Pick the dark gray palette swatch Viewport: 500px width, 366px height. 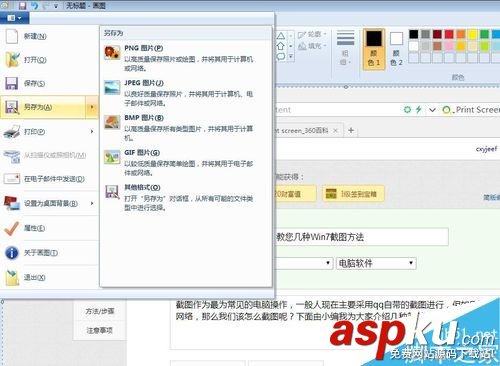click(425, 34)
